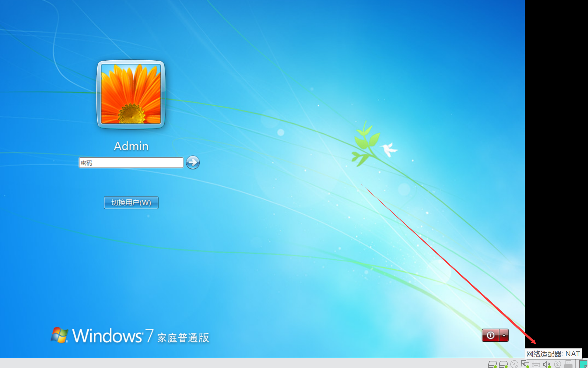The height and width of the screenshot is (368, 588).
Task: Select the Admin flower account picture
Action: [131, 94]
